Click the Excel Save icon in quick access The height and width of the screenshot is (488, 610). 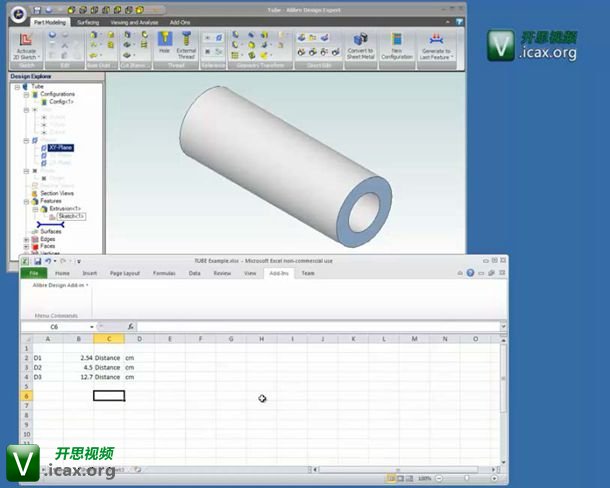37,262
